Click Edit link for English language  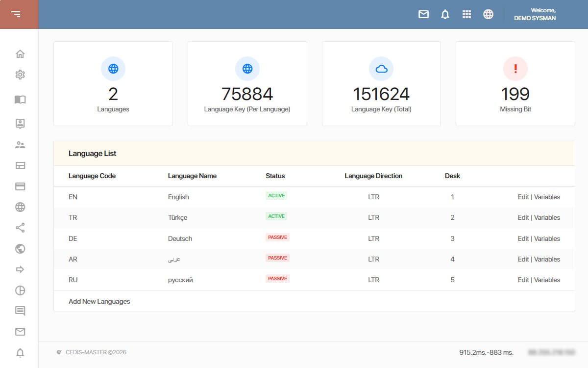click(523, 197)
